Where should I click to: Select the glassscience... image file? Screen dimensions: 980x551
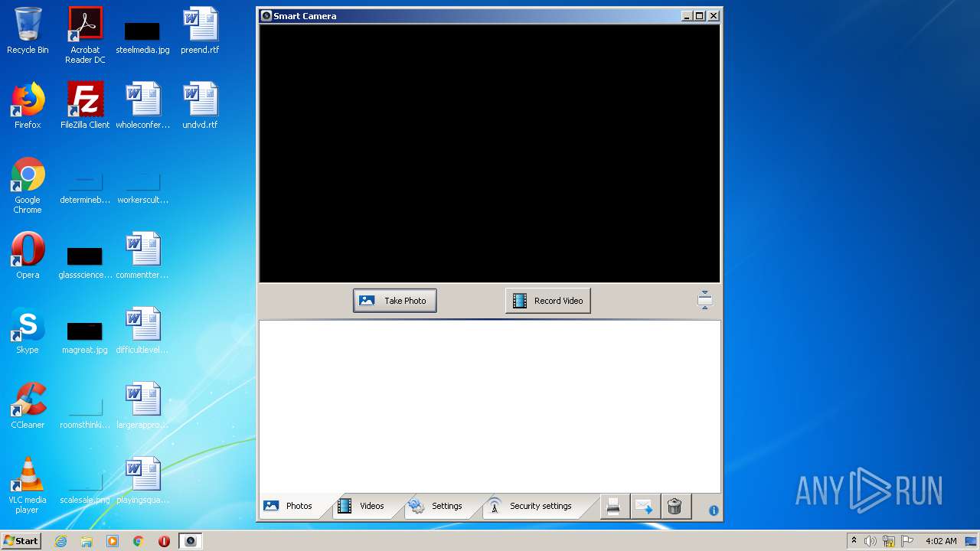(85, 262)
